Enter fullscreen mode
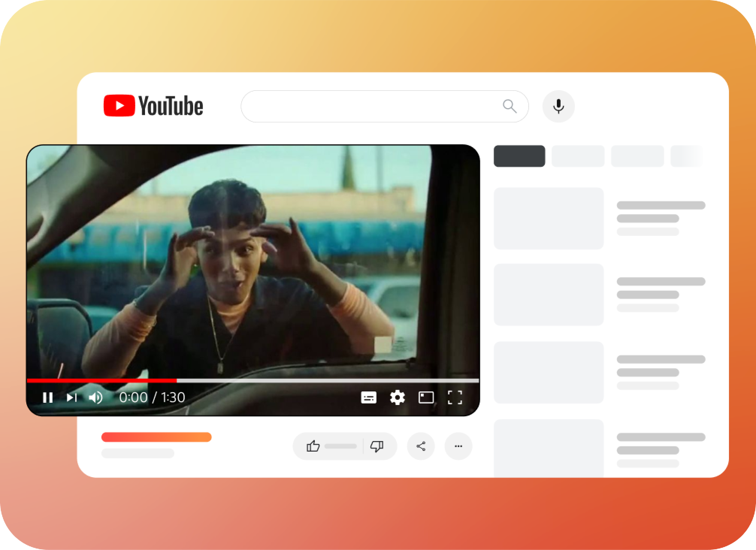 455,397
